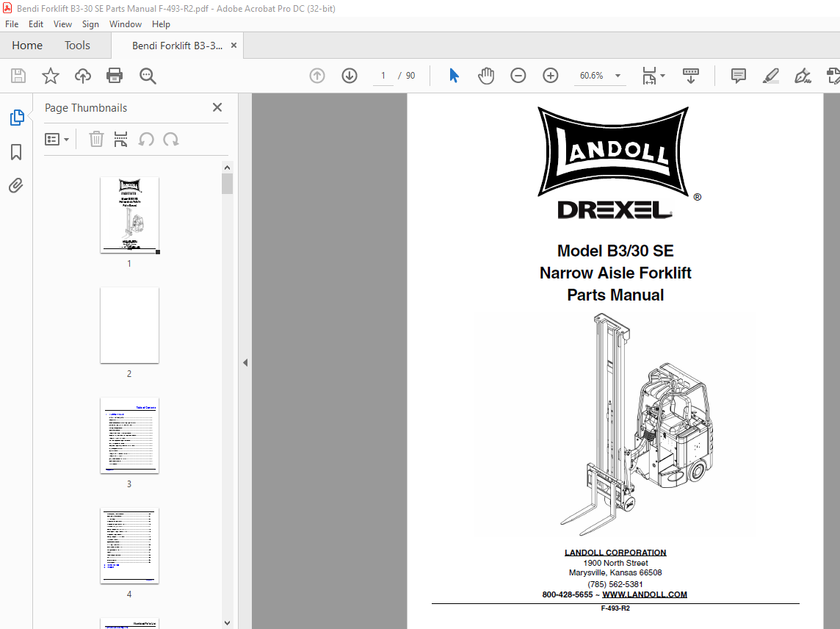The image size is (840, 629).
Task: Open the Bookmarks side panel
Action: (16, 152)
